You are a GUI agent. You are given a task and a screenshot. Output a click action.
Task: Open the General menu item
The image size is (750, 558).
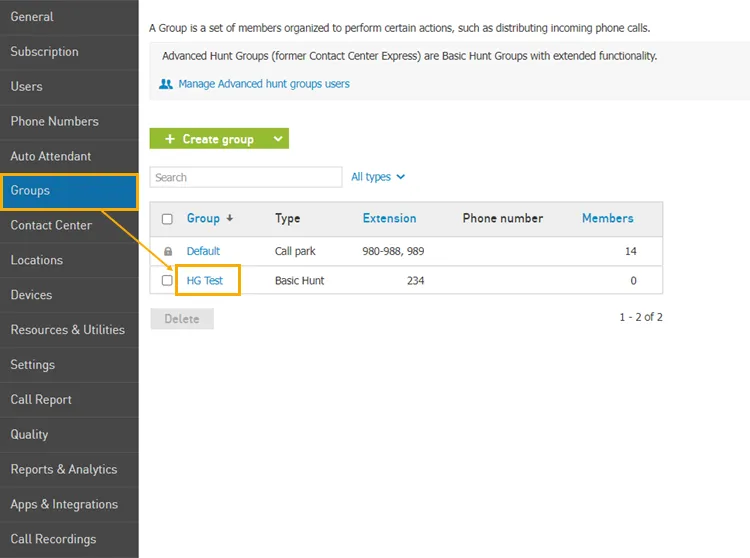69,17
